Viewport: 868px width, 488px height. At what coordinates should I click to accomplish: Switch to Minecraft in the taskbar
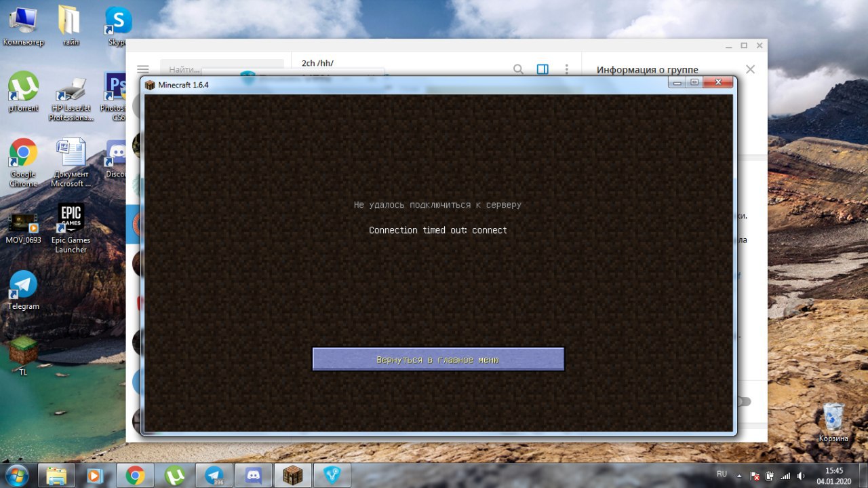point(293,475)
